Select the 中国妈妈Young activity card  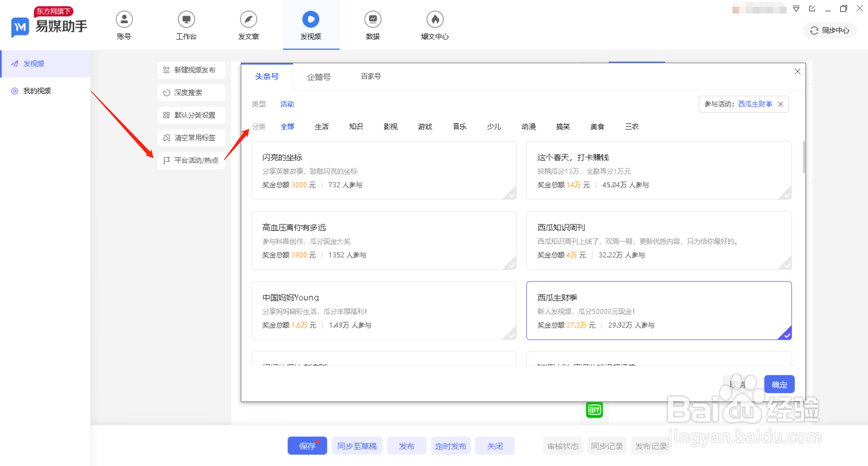point(384,311)
